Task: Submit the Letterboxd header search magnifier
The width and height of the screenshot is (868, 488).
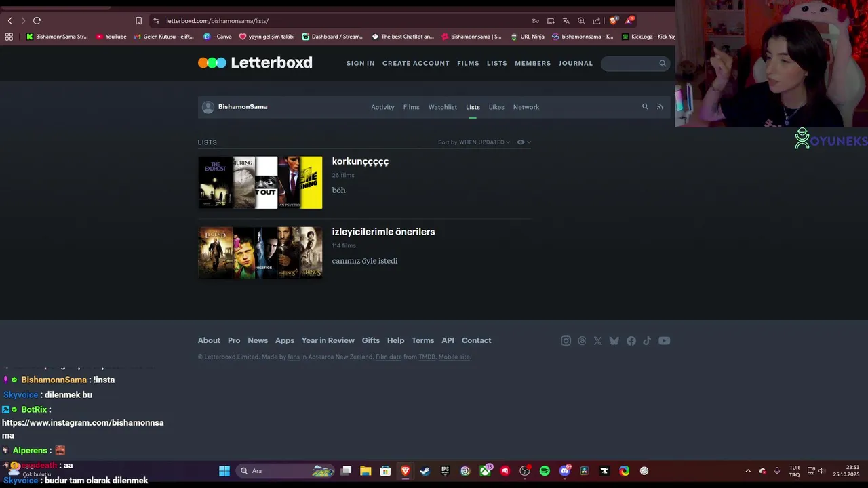Action: pyautogui.click(x=663, y=63)
